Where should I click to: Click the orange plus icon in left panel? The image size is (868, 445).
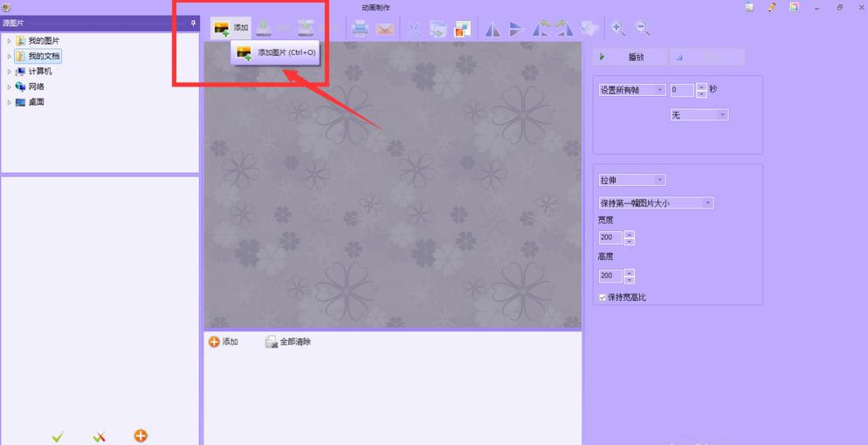141,435
